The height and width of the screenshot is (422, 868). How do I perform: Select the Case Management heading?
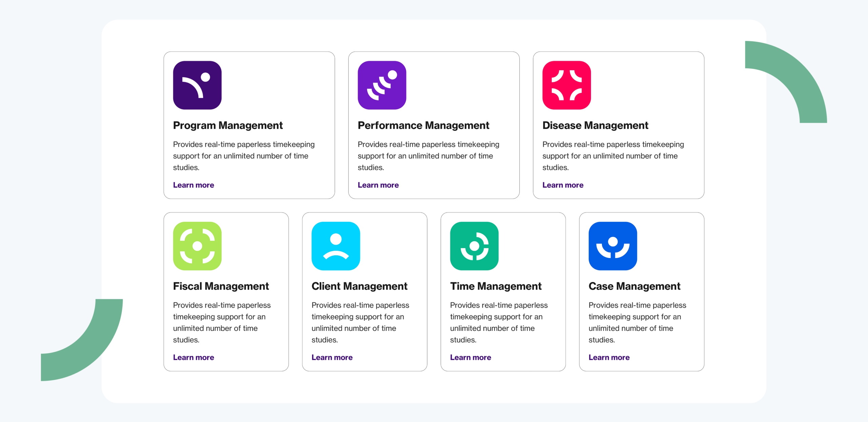pos(634,286)
